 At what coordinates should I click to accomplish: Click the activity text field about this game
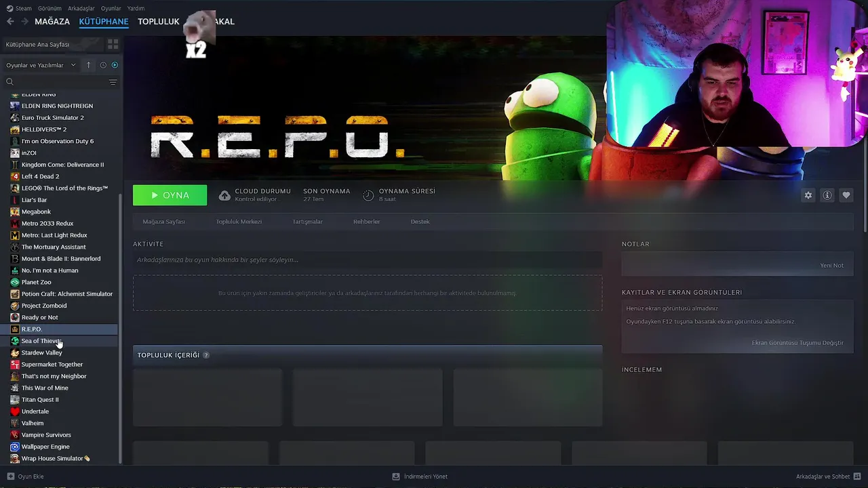(368, 260)
